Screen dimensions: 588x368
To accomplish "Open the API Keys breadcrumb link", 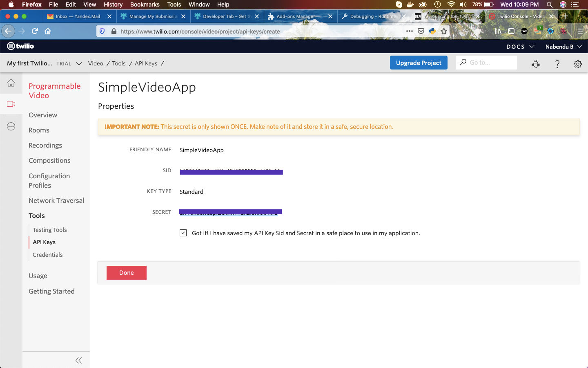I will coord(146,63).
